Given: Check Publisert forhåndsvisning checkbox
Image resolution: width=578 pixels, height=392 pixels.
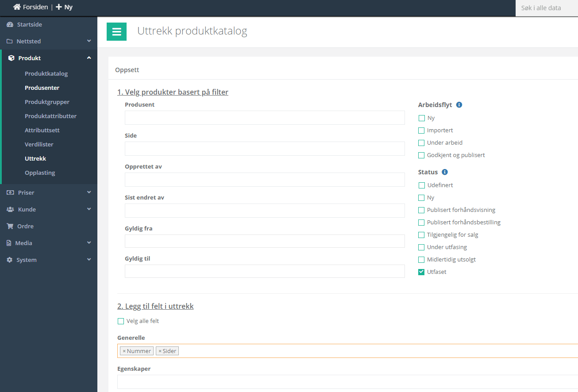Looking at the screenshot, I should click(421, 210).
